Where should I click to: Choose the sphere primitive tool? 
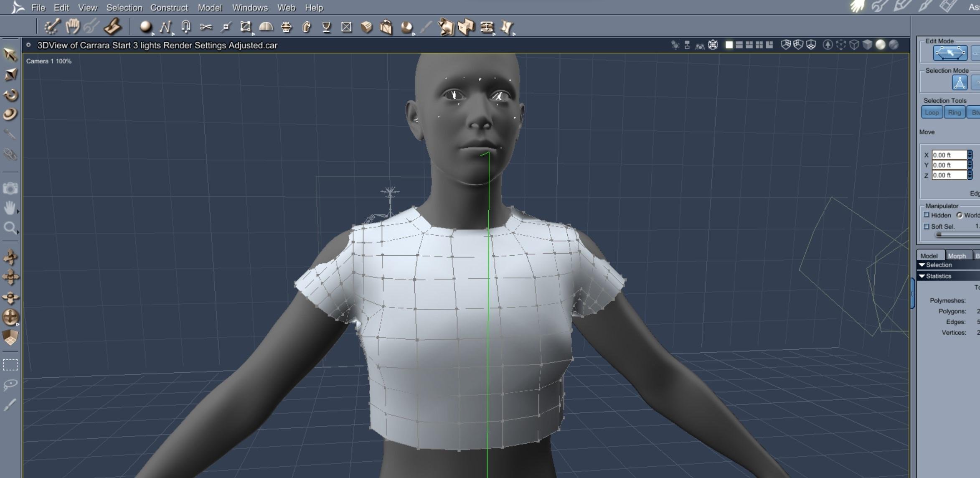point(145,27)
